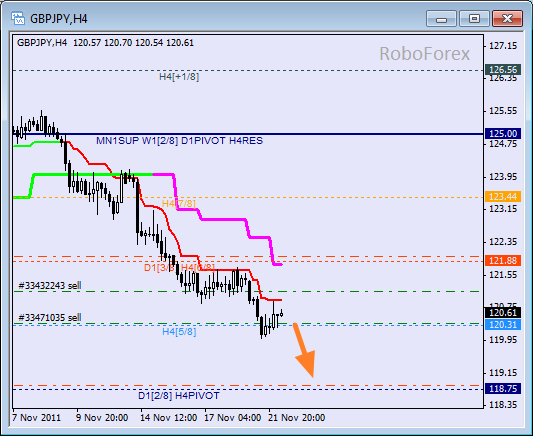
Task: Click the 119.15 price scale value
Action: click(x=503, y=373)
